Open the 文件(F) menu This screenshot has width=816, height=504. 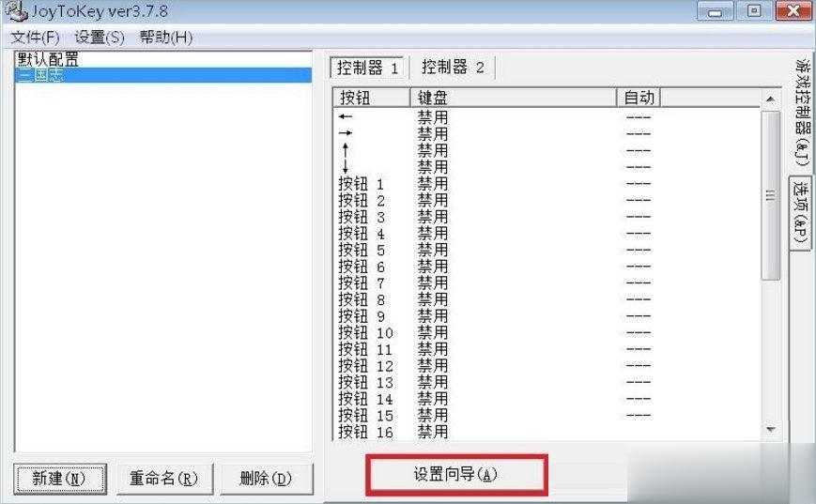click(35, 38)
